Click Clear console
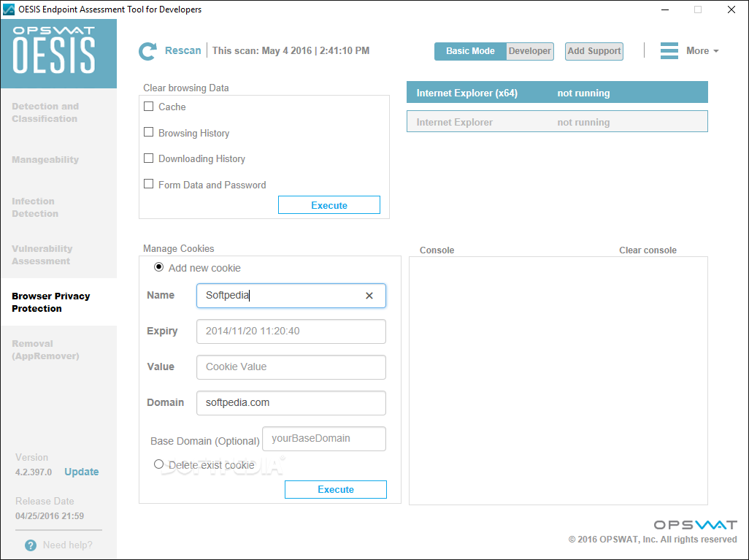749x560 pixels. [x=648, y=250]
